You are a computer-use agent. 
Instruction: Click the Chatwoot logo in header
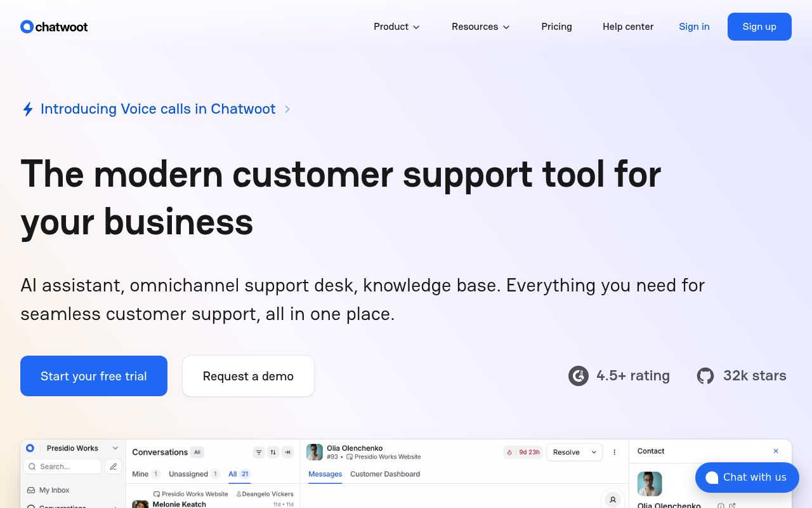click(x=54, y=27)
